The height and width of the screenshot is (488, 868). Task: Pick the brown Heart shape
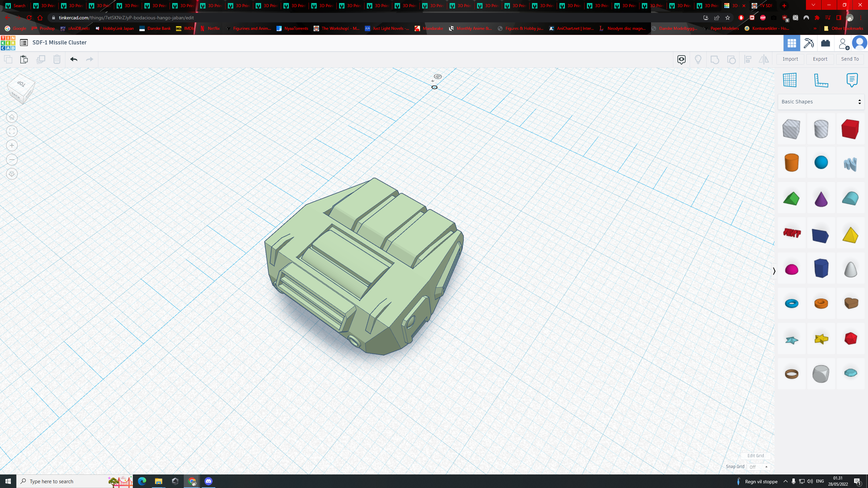[x=850, y=303]
